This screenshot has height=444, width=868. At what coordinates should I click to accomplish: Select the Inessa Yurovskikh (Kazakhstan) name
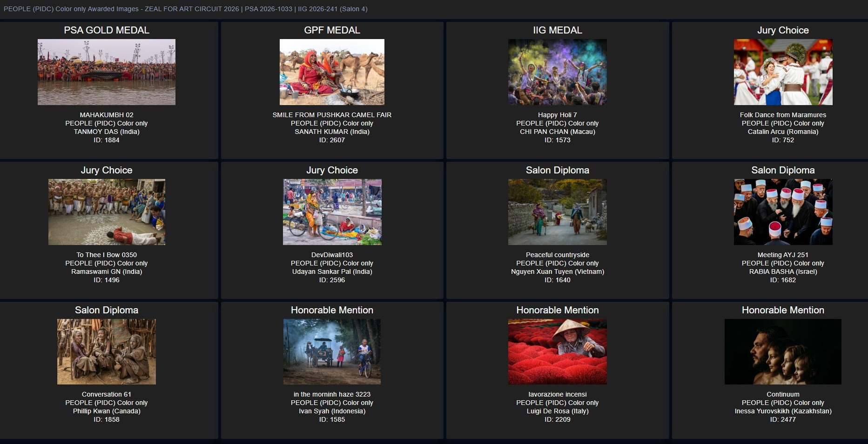pos(783,411)
